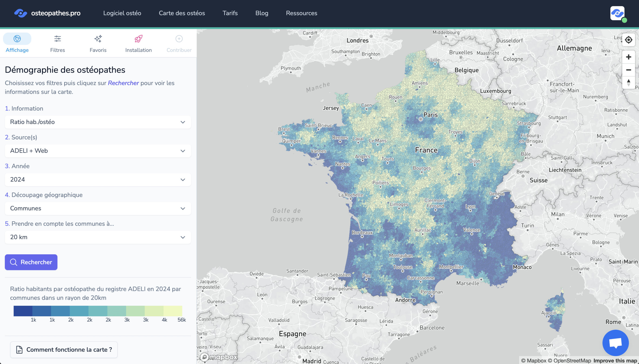Zoom in with the map plus button
639x364 pixels.
click(x=628, y=57)
